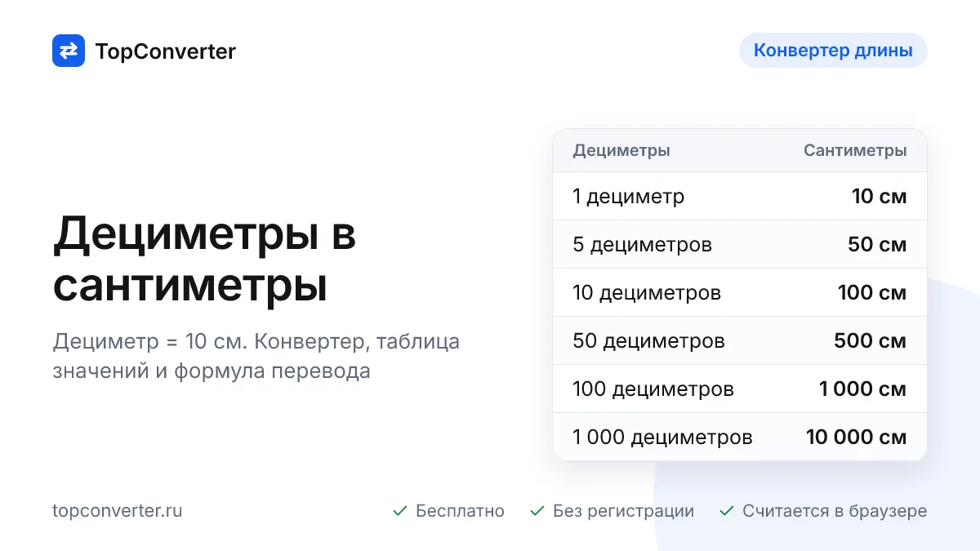Select the Дециметры column header
Screen dimensions: 980x551
tap(621, 150)
